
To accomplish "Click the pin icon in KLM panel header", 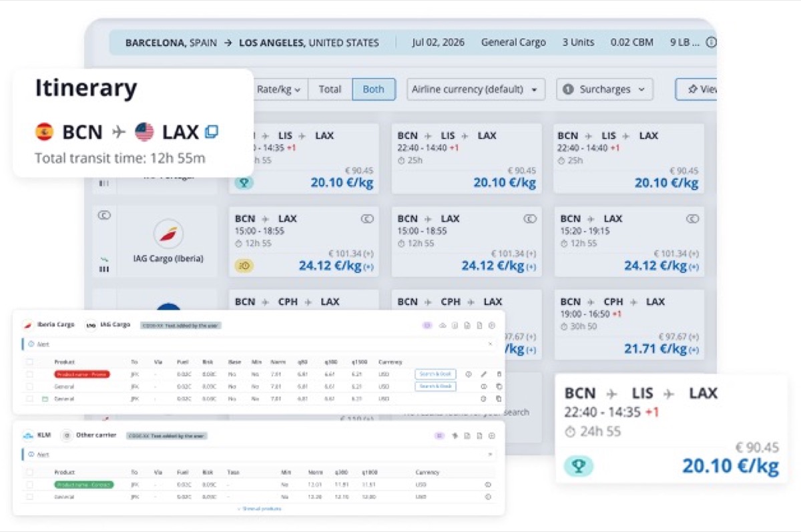I will [455, 436].
